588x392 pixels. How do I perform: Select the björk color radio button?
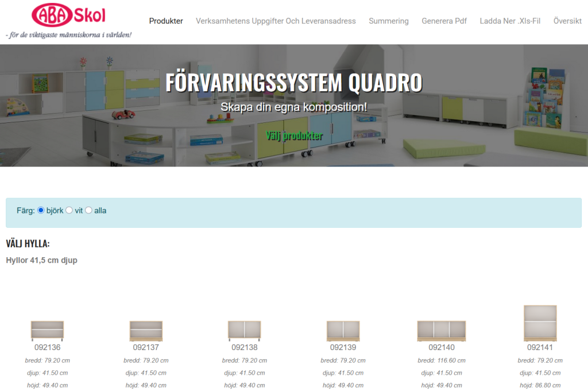pyautogui.click(x=41, y=211)
